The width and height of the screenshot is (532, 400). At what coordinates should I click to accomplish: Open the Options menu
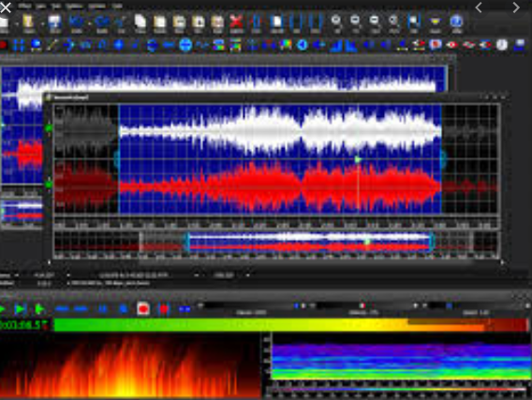(x=74, y=6)
